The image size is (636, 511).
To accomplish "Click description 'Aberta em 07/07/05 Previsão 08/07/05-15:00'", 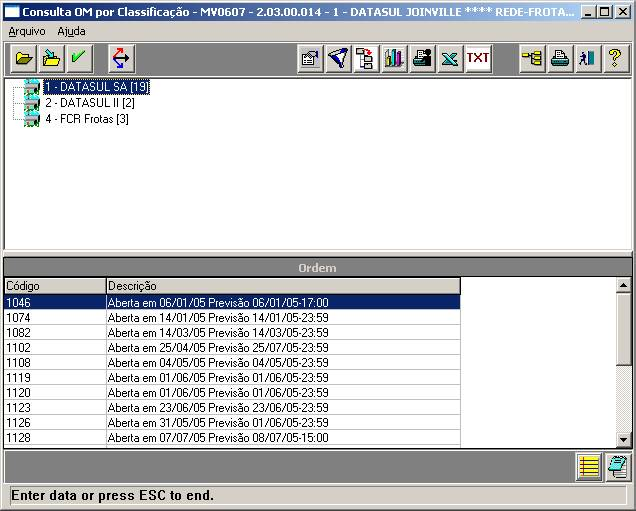I will point(218,438).
